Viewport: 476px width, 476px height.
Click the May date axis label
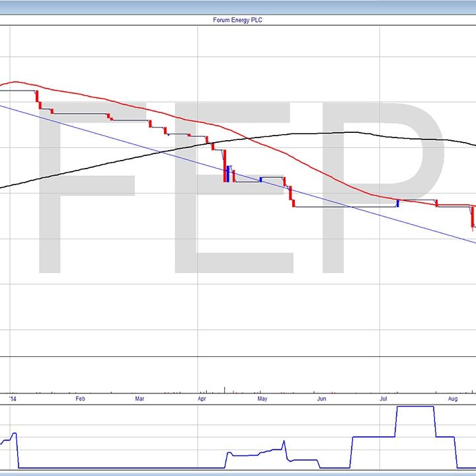[x=262, y=399]
